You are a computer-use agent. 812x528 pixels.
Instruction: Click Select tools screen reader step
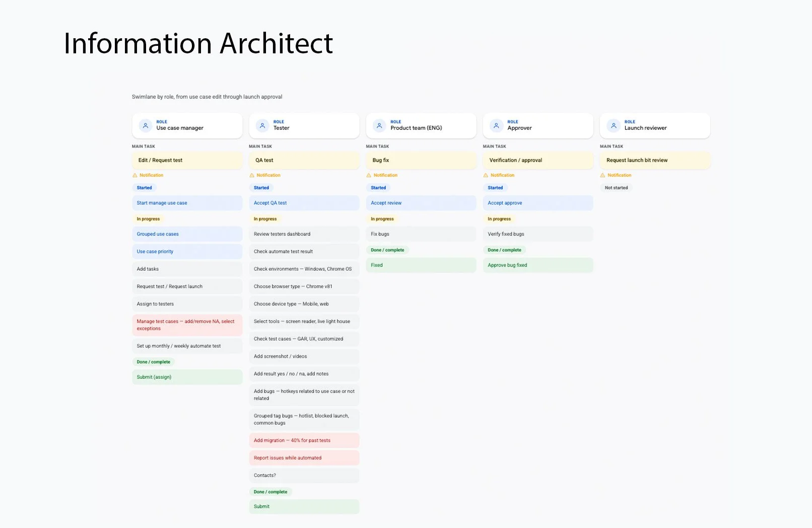(304, 321)
